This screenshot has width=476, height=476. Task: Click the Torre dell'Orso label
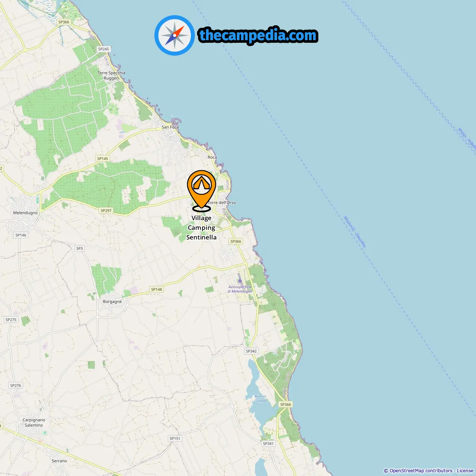coord(222,203)
